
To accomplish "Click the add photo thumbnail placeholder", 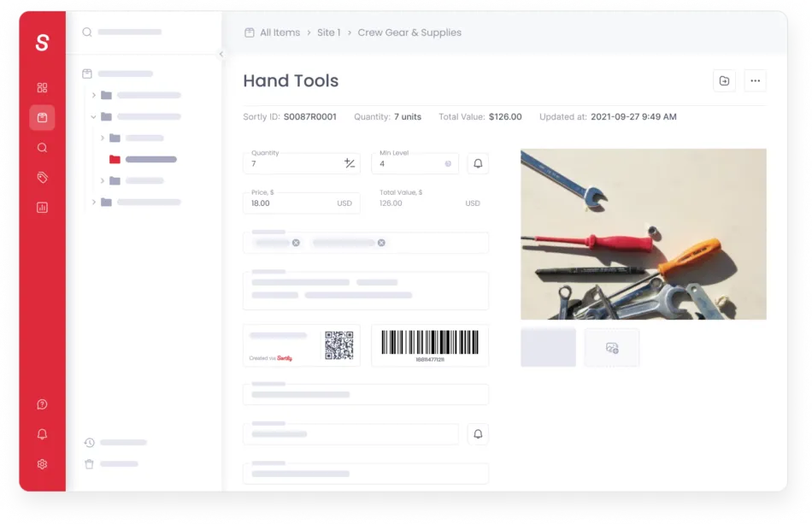I will pos(612,348).
